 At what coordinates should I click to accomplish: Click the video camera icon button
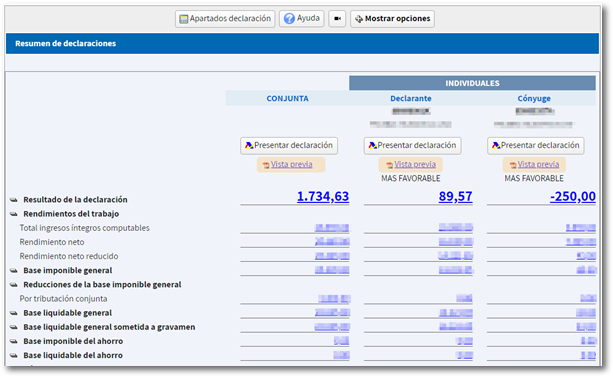[337, 19]
